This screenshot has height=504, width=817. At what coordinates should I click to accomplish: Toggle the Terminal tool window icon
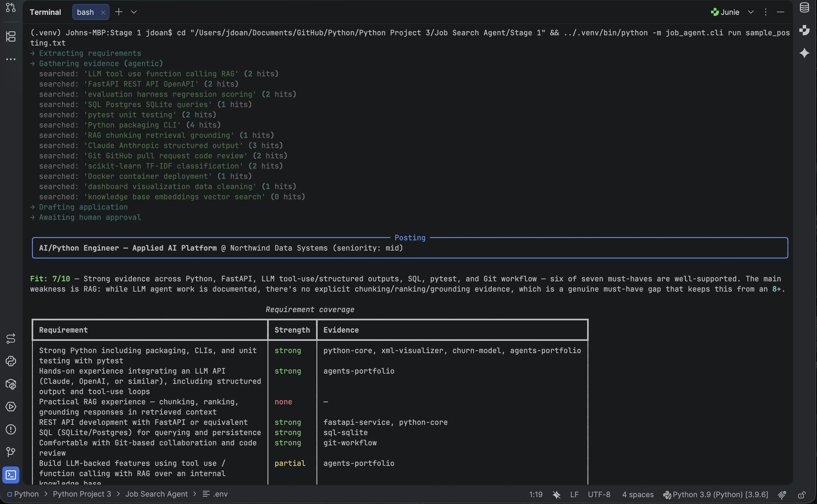11,475
